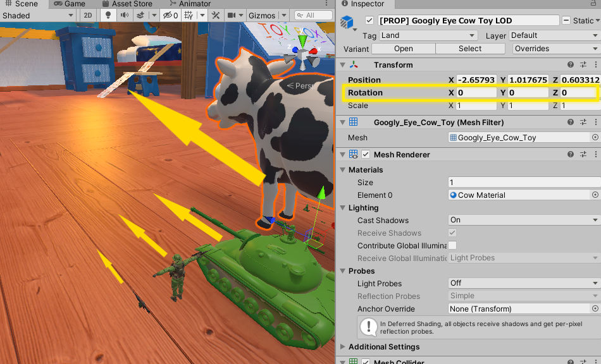Click the prefab Select button
The height and width of the screenshot is (364, 601).
(470, 49)
